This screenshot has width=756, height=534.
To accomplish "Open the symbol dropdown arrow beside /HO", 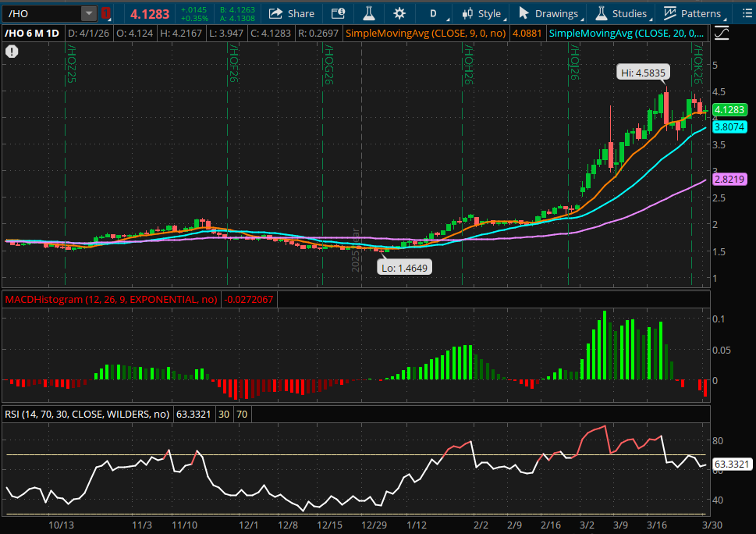I will tap(88, 12).
